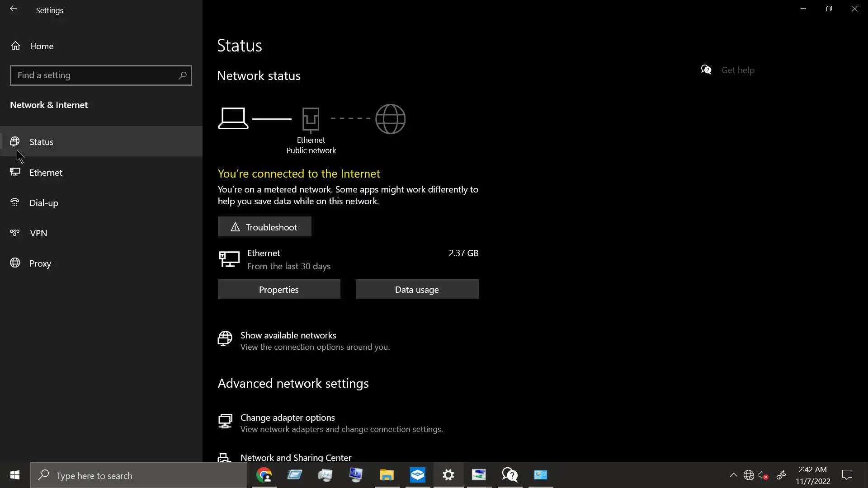
Task: Open Change adapter options
Action: click(288, 418)
